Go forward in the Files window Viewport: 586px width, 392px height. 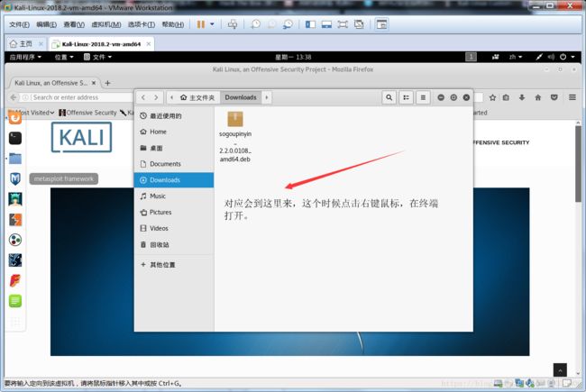[x=156, y=97]
